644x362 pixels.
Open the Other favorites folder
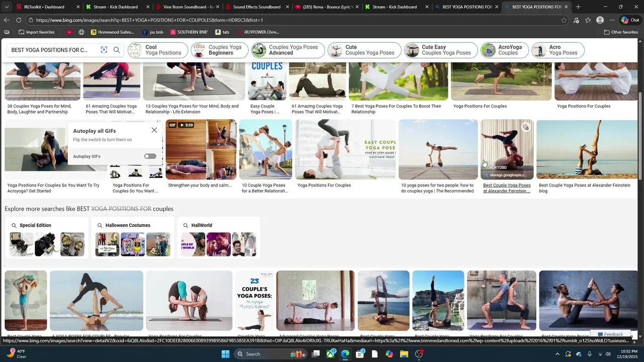tap(621, 32)
